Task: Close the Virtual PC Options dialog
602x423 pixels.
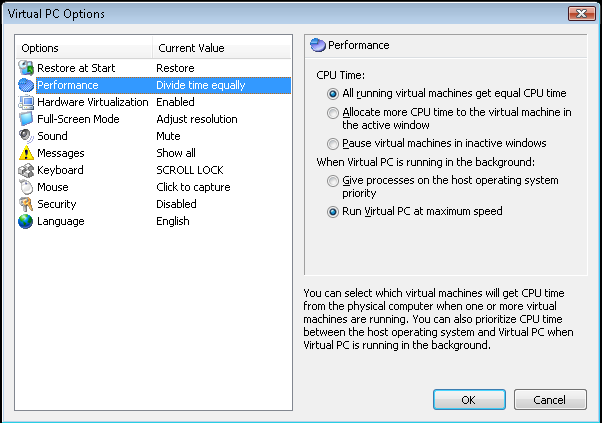Action: pos(581,13)
